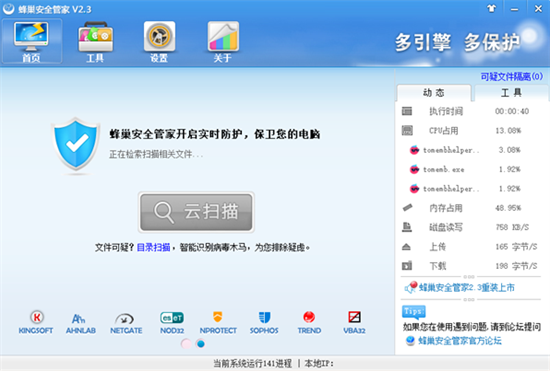
Task: Click the KINGSOFT engine icon
Action: 36,322
